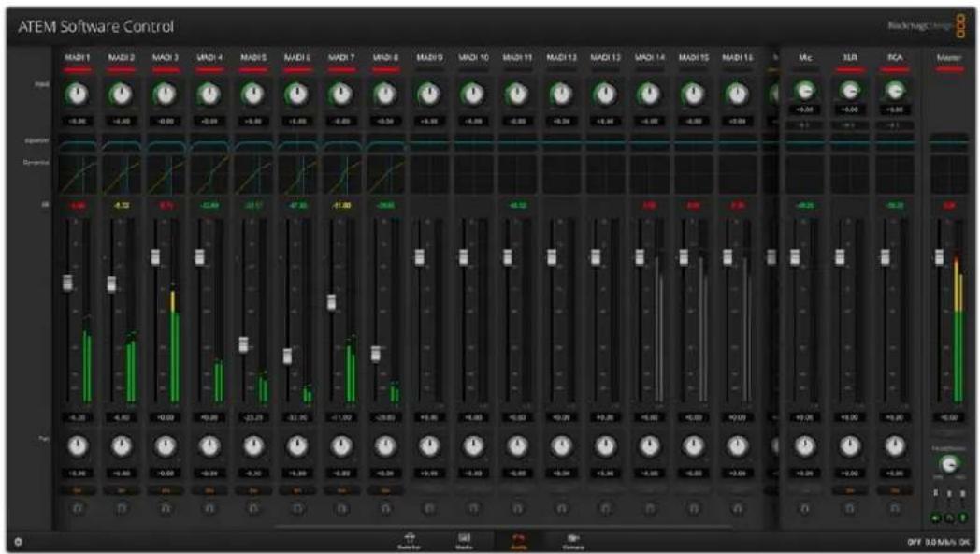The image size is (980, 554).
Task: Solo MADI 9 with its headphone icon
Action: point(429,509)
